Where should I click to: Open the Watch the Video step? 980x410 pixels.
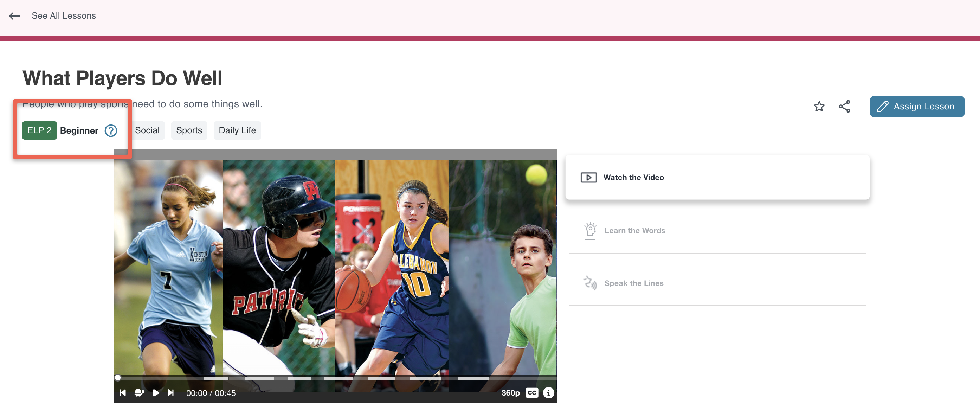pyautogui.click(x=717, y=177)
